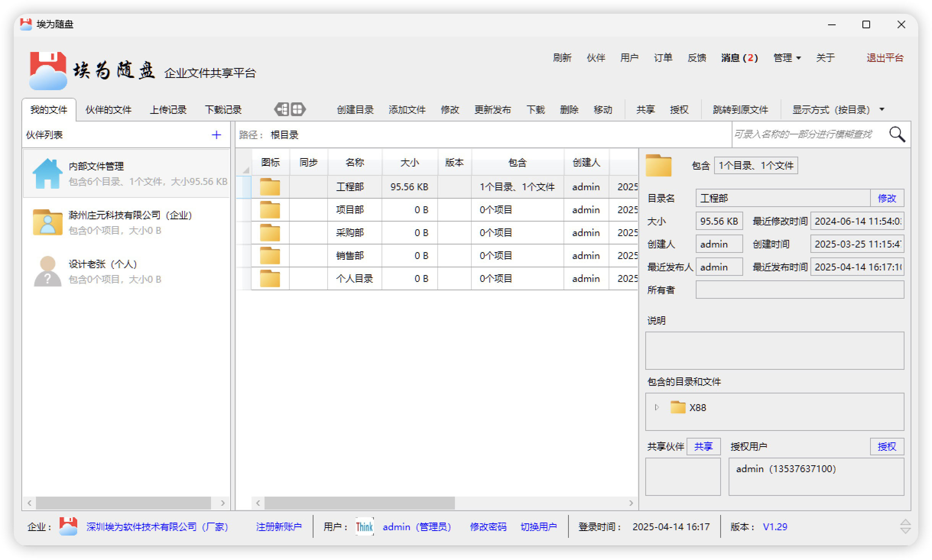Click 移动 in the toolbar

[x=603, y=110]
